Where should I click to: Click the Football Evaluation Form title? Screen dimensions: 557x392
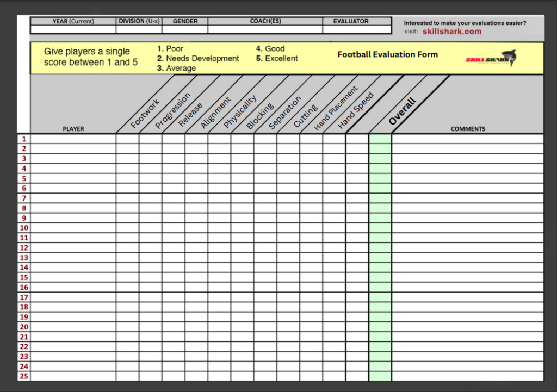point(387,54)
